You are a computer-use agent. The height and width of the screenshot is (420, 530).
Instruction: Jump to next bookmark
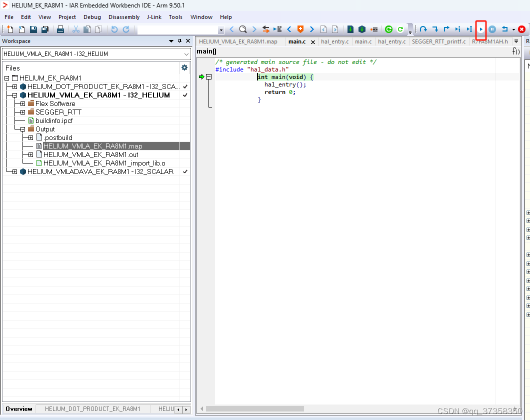point(311,29)
